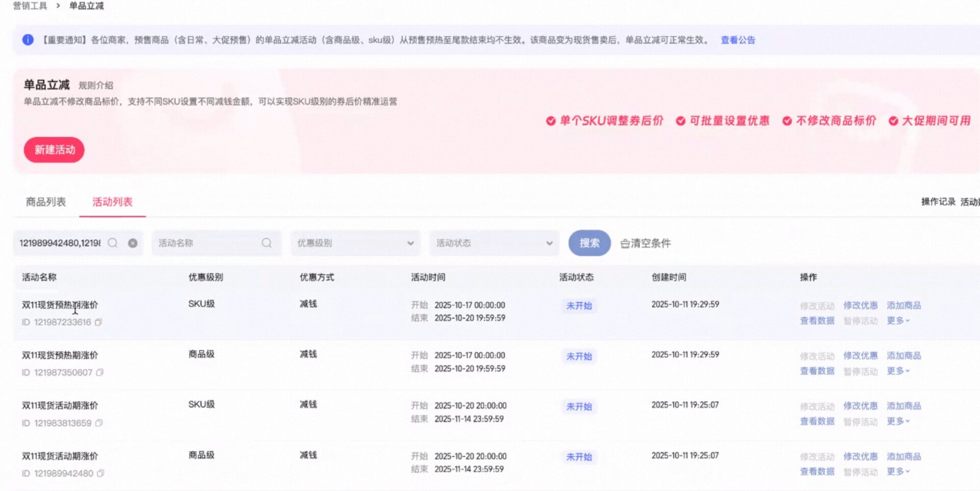Screen dimensions: 980x491
Task: Click the 活动时间 column header
Action: coord(428,277)
